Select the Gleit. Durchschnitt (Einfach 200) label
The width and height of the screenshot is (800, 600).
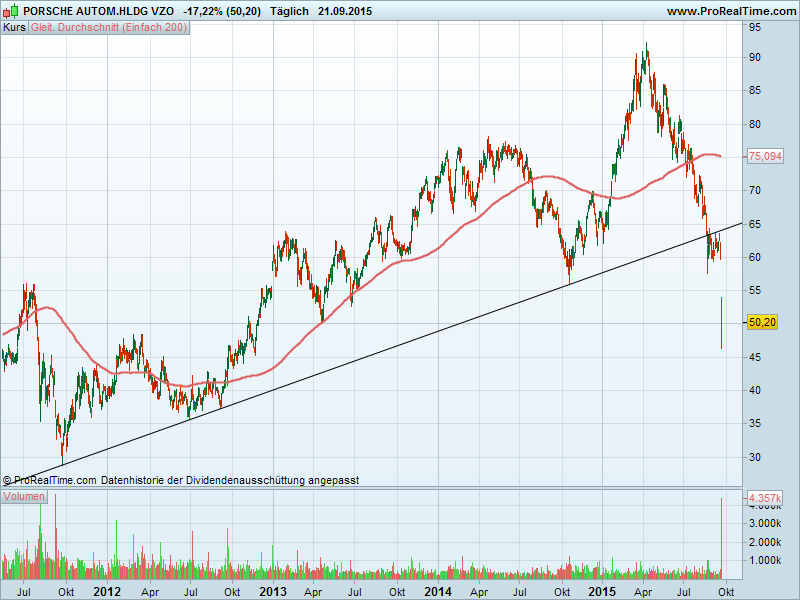pyautogui.click(x=108, y=27)
